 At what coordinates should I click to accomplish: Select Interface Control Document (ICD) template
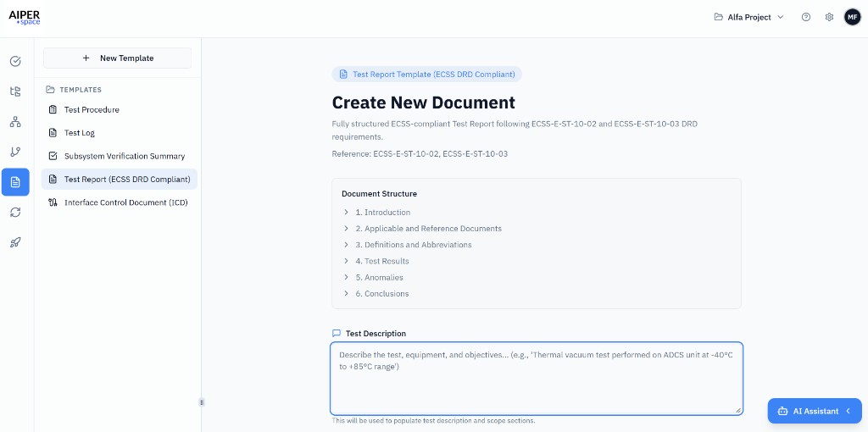click(119, 202)
